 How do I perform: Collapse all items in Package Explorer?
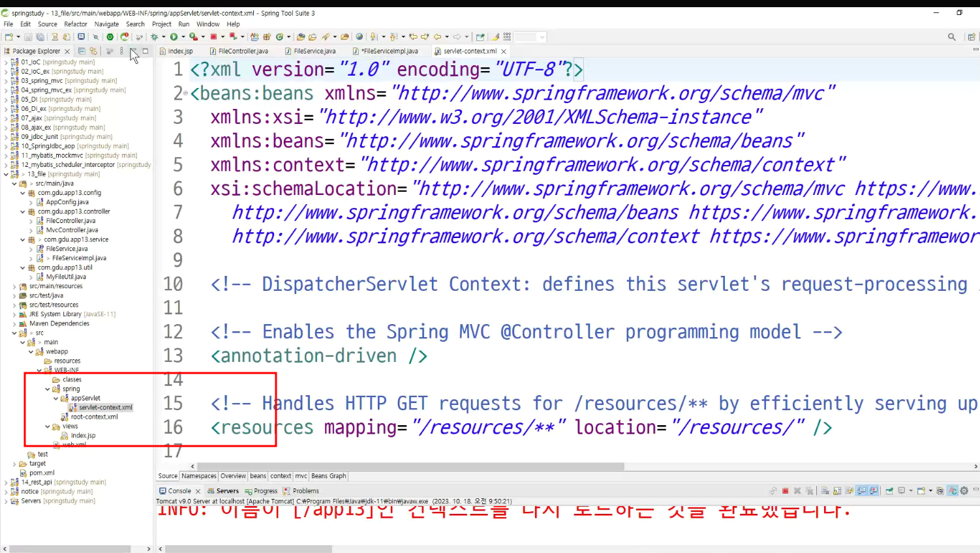pyautogui.click(x=82, y=51)
